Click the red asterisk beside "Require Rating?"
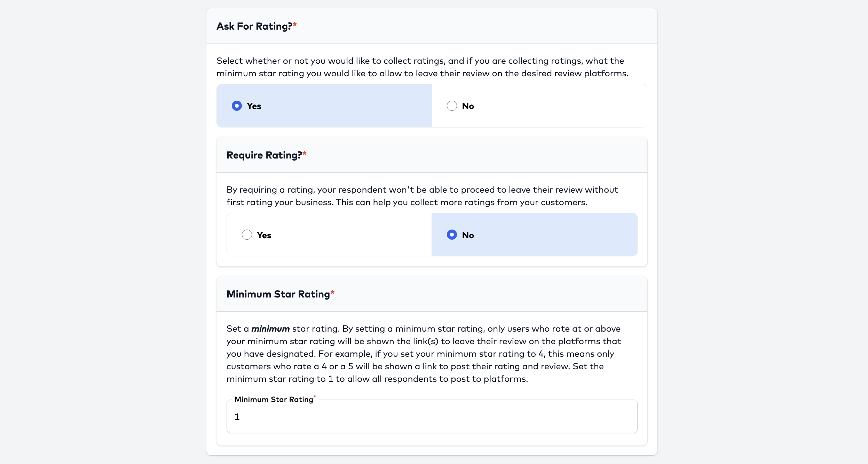The height and width of the screenshot is (464, 868). click(x=305, y=153)
